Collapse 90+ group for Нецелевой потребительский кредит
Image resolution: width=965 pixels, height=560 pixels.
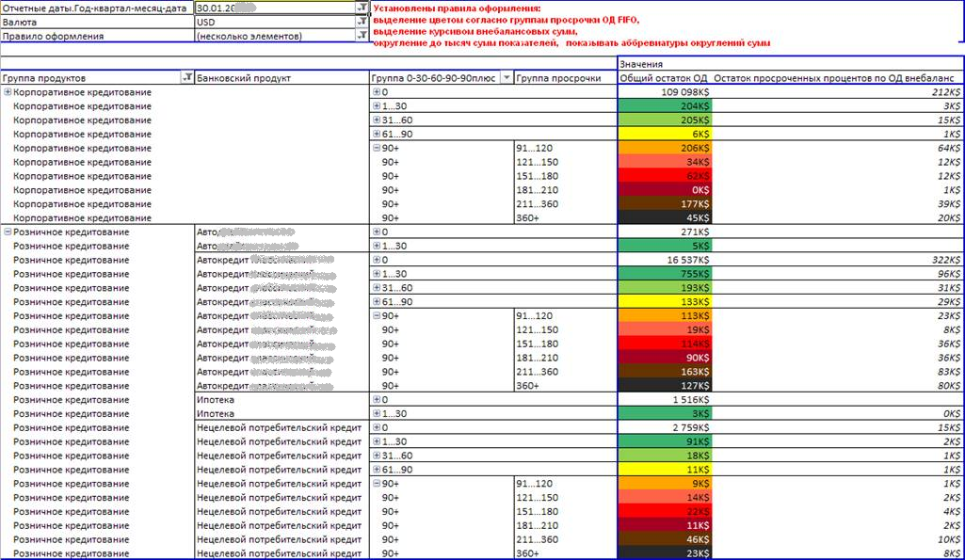coord(377,483)
